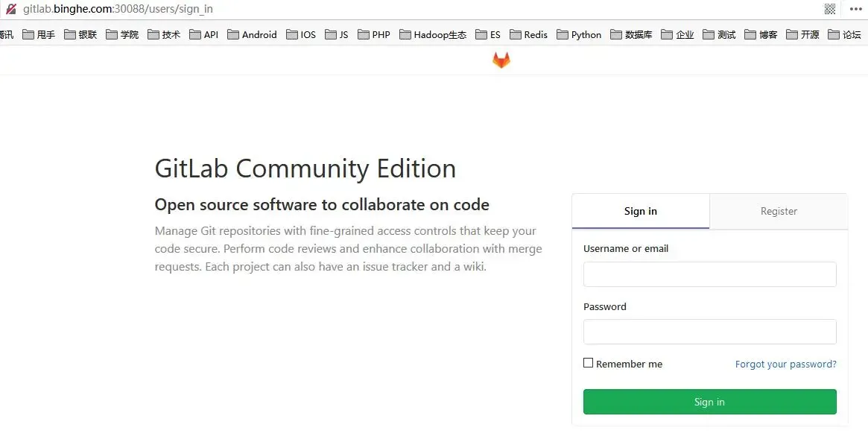This screenshot has height=448, width=868.
Task: Switch to the Register tab
Action: point(779,211)
